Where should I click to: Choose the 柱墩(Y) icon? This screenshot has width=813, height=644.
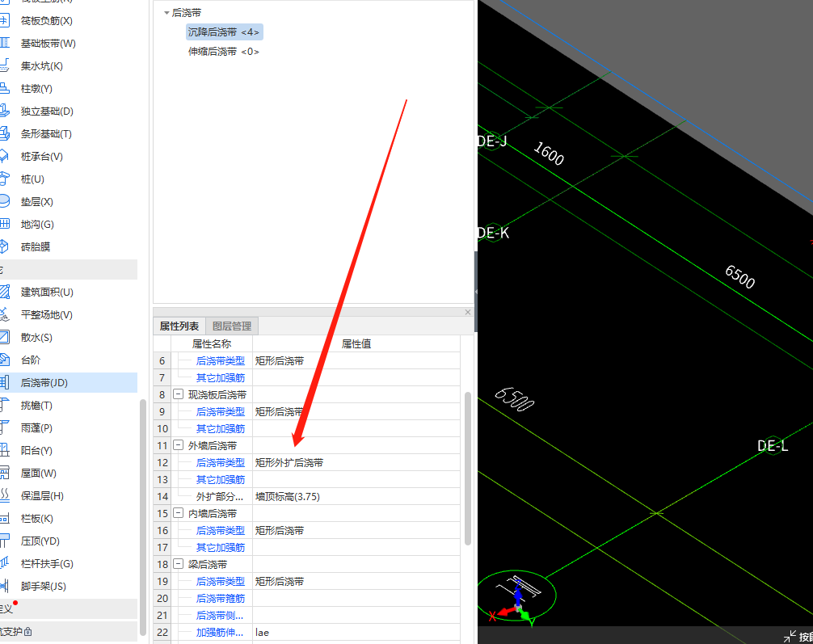tap(4, 89)
